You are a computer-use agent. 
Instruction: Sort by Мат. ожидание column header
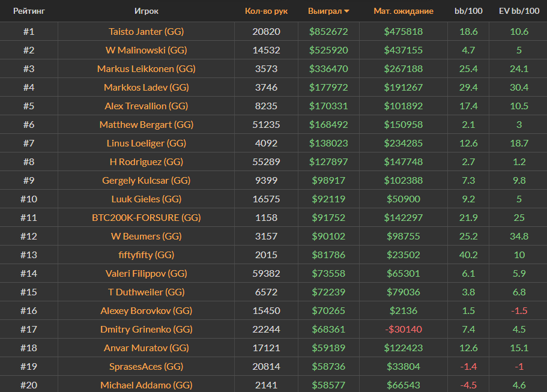tap(403, 11)
